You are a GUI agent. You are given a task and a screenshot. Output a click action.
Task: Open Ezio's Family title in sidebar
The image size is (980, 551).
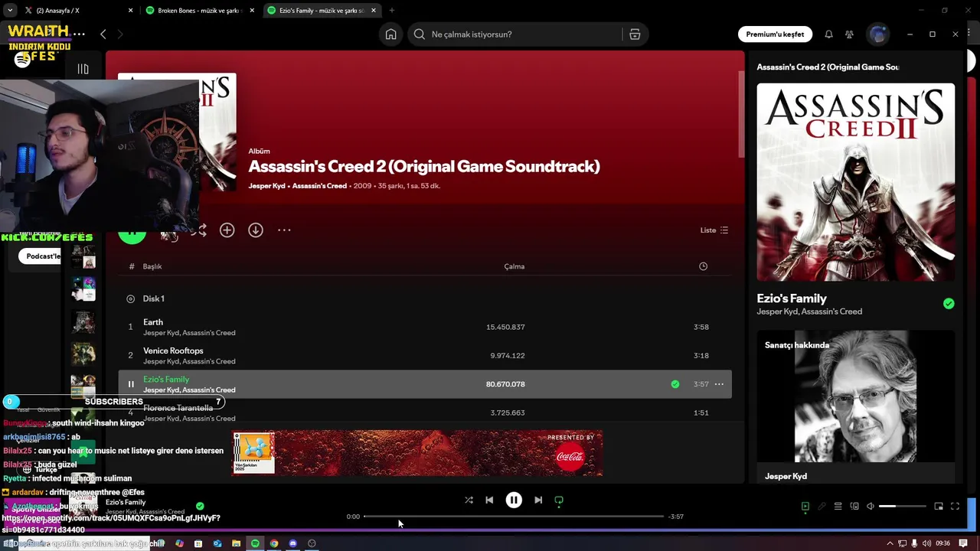[x=792, y=298]
